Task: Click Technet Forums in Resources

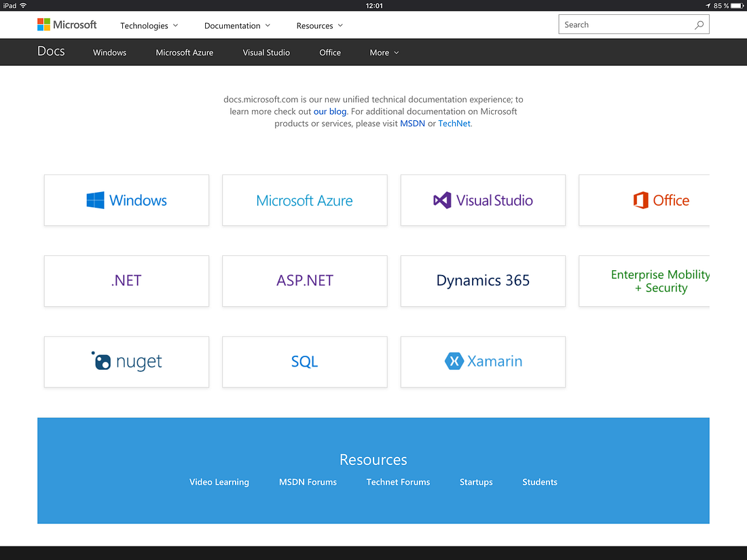Action: 398,482
